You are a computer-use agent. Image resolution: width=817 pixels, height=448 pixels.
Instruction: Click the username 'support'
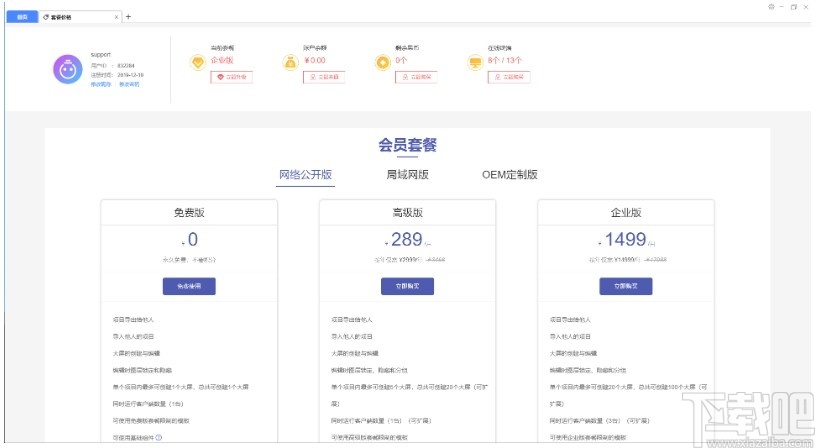(101, 55)
